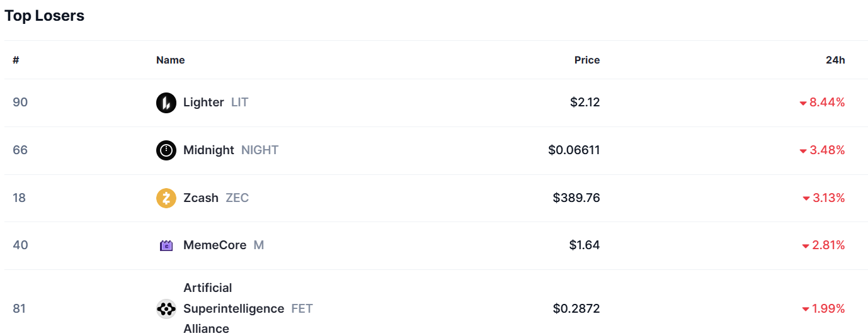Sort by the Name column header
The image size is (868, 336).
tap(171, 60)
